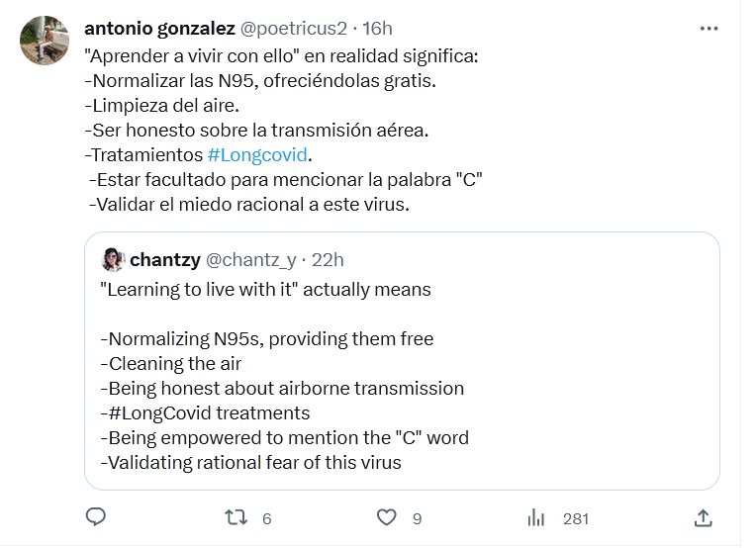Open the 22h timestamp of quoted tweet
The height and width of the screenshot is (548, 756).
tap(328, 259)
